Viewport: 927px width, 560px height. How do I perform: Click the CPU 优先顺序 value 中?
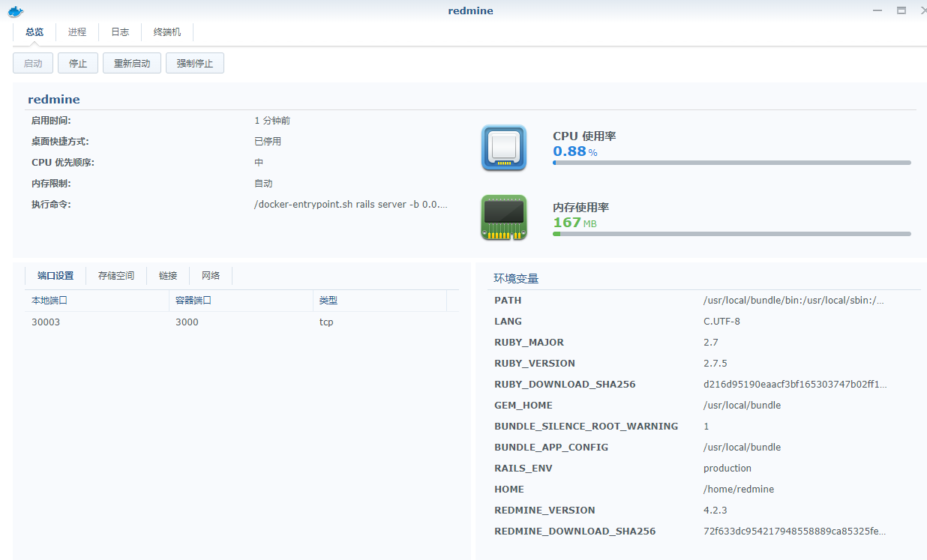259,163
